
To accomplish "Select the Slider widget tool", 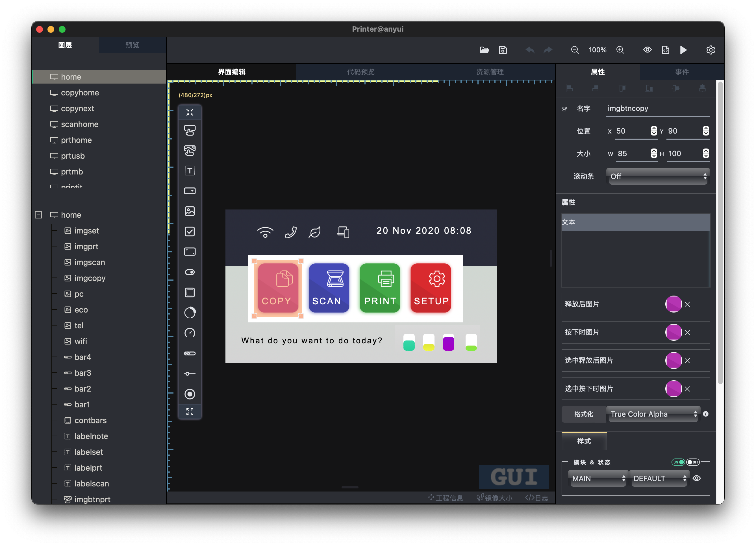I will (190, 374).
